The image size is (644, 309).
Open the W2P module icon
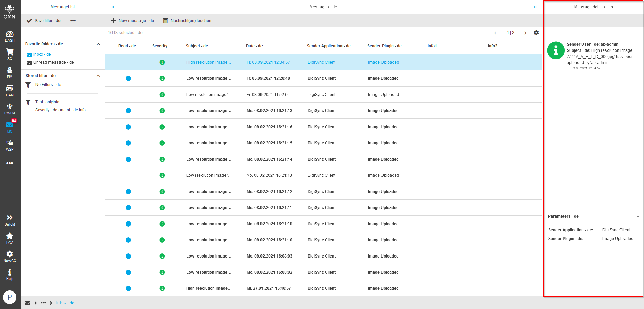[x=10, y=145]
